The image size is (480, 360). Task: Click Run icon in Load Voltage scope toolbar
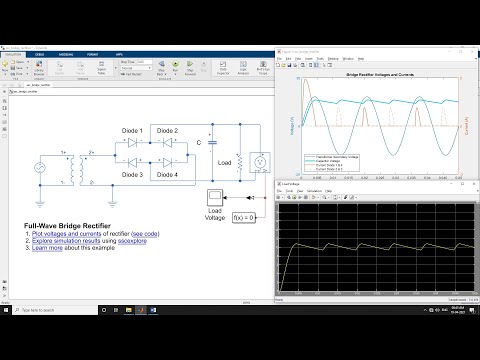pos(294,197)
